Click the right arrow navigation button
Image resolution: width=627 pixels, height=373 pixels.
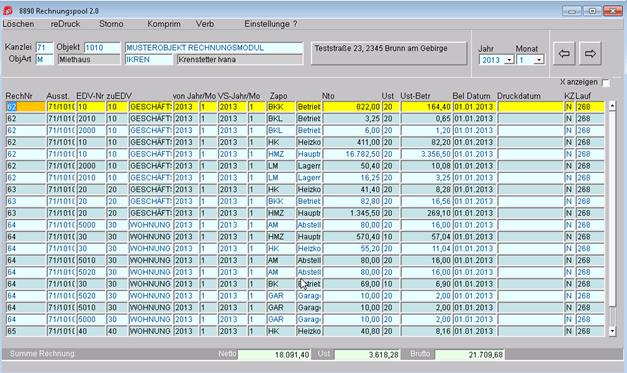click(x=590, y=54)
